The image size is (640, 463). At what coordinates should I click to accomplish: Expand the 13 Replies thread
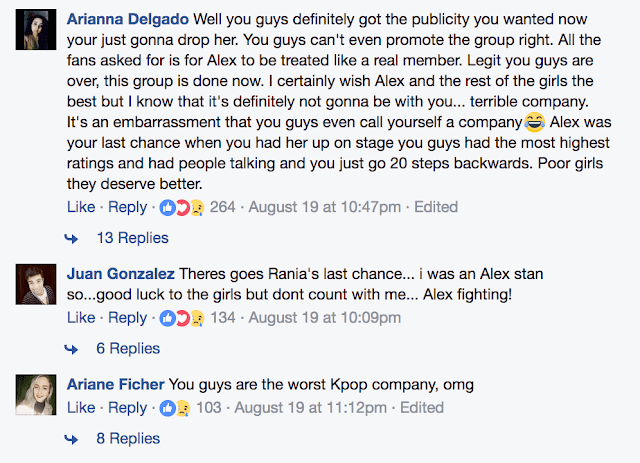click(132, 239)
